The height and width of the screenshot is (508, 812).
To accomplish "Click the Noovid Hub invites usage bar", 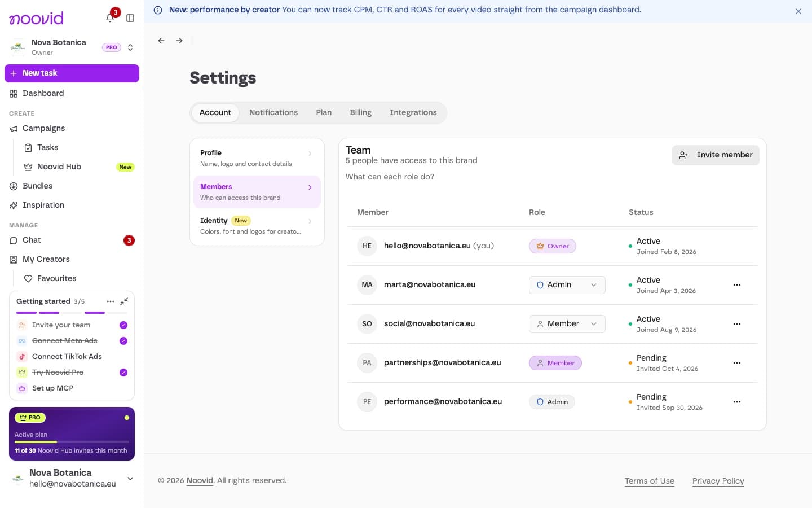I will tap(72, 442).
